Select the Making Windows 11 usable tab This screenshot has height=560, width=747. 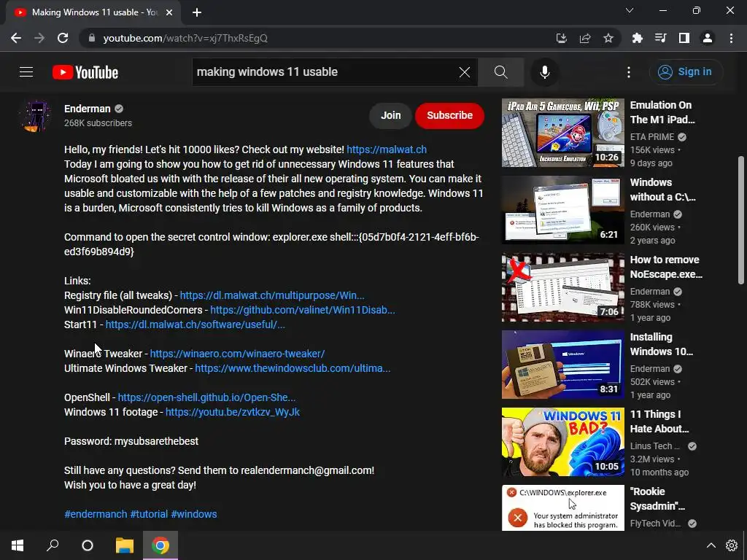(93, 13)
